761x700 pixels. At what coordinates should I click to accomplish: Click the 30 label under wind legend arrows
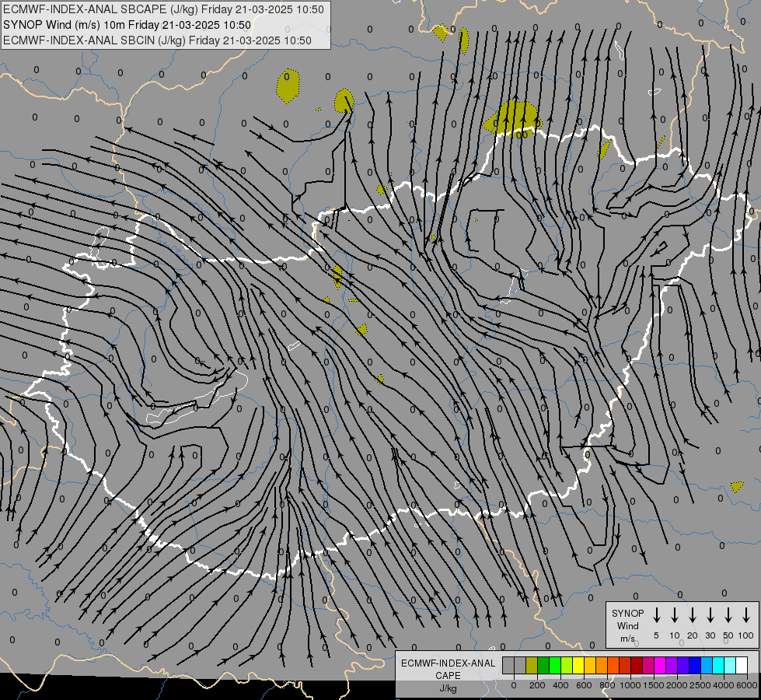pos(710,635)
